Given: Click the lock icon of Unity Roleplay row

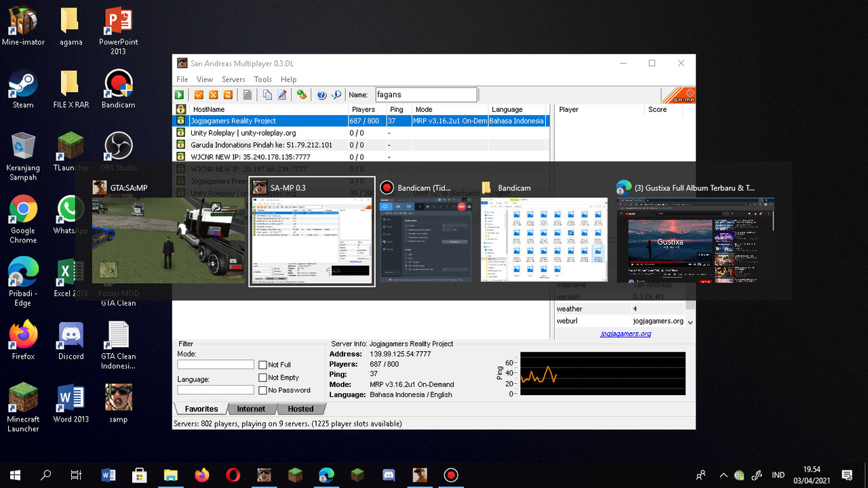Looking at the screenshot, I should [x=181, y=133].
